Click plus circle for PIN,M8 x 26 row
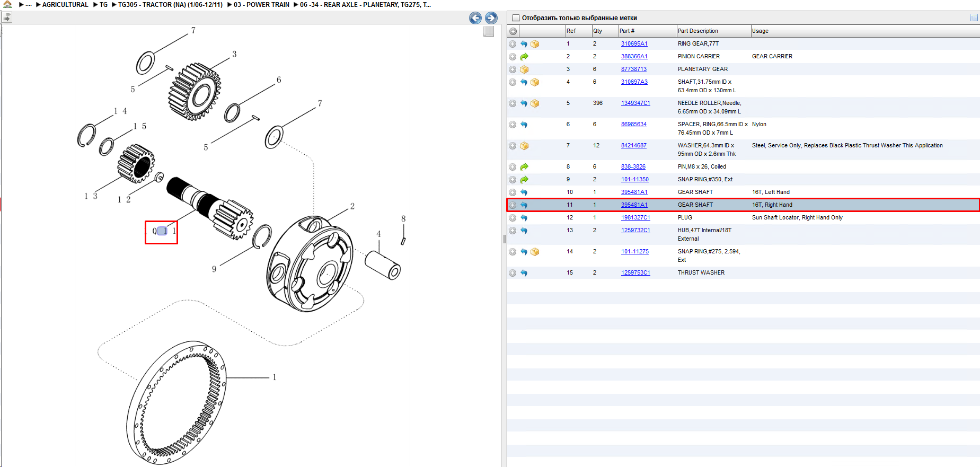The image size is (980, 467). click(x=513, y=167)
